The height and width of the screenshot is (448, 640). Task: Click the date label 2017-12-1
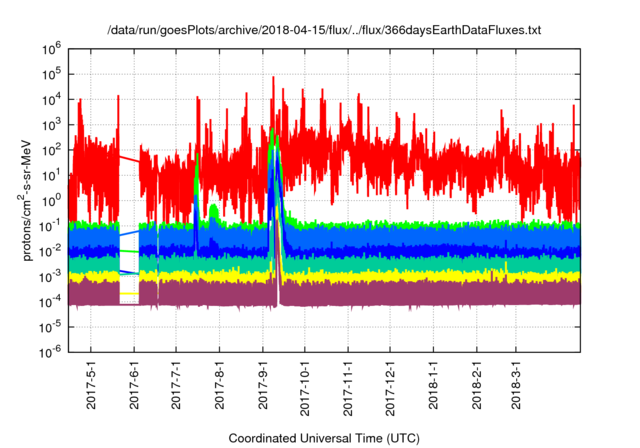coord(390,387)
